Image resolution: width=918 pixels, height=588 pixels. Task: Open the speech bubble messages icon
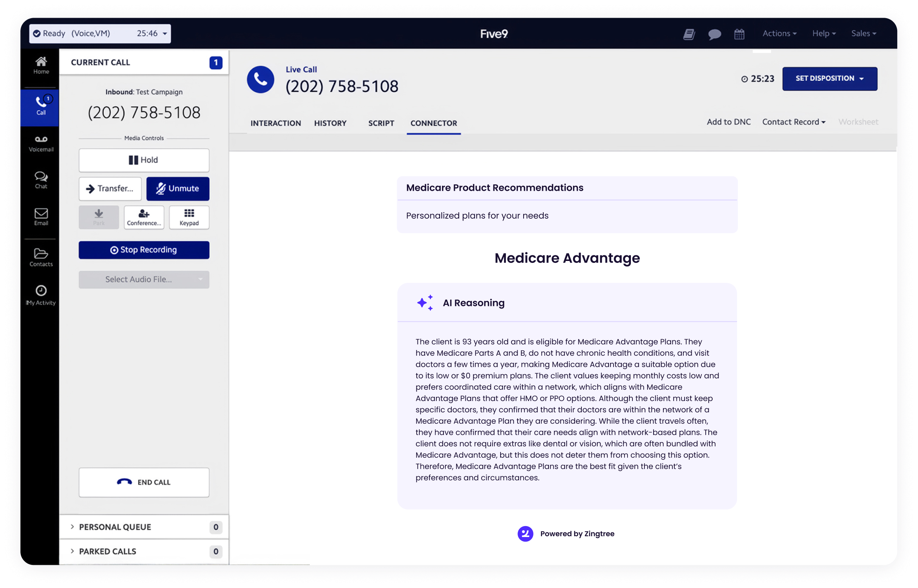[x=714, y=34]
